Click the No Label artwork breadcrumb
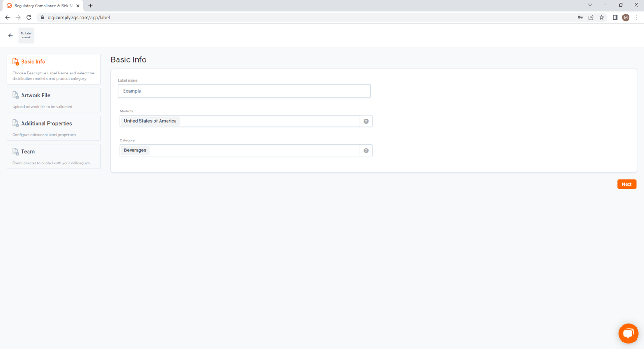Screen dimensions: 644x349 [26, 35]
